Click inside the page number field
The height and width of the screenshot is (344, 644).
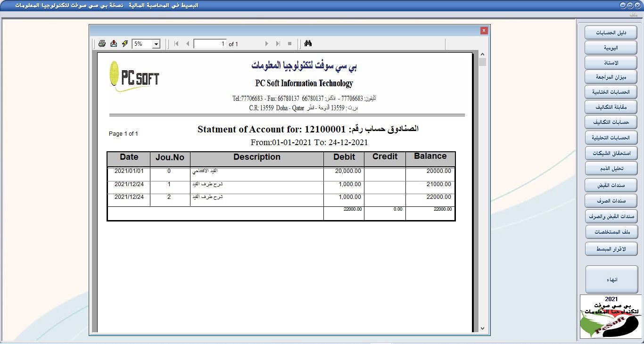pyautogui.click(x=209, y=43)
